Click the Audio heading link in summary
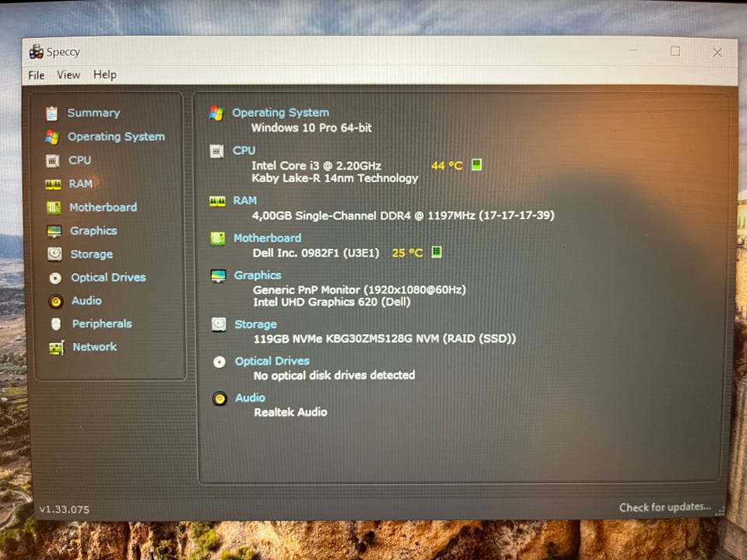The width and height of the screenshot is (747, 560). click(x=250, y=397)
